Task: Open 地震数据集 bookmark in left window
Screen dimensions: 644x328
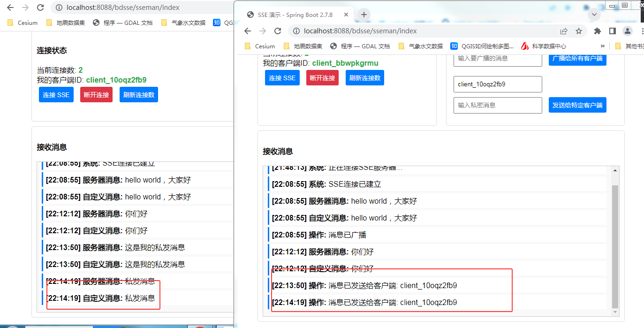Action: [66, 23]
